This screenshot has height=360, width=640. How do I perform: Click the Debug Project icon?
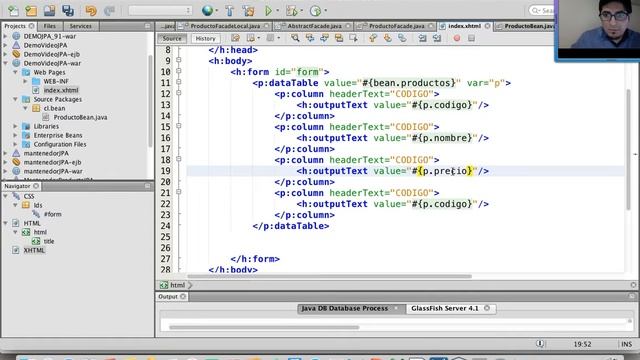291,11
